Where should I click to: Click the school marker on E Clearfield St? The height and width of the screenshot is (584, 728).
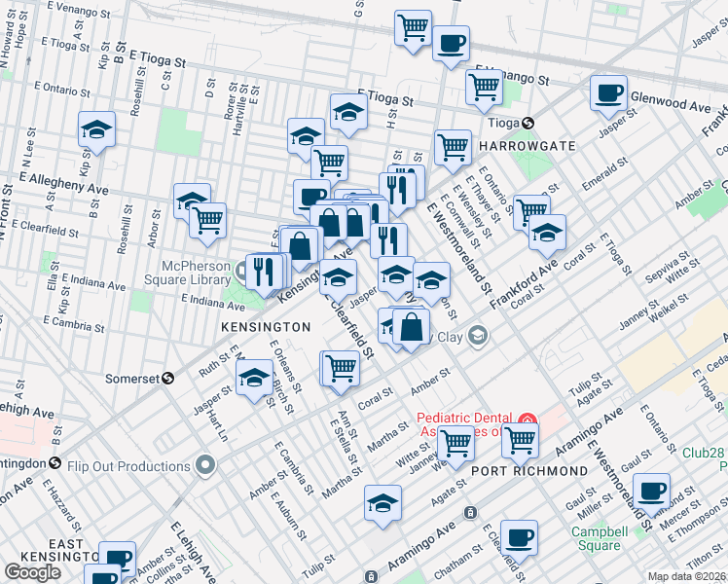click(x=338, y=277)
